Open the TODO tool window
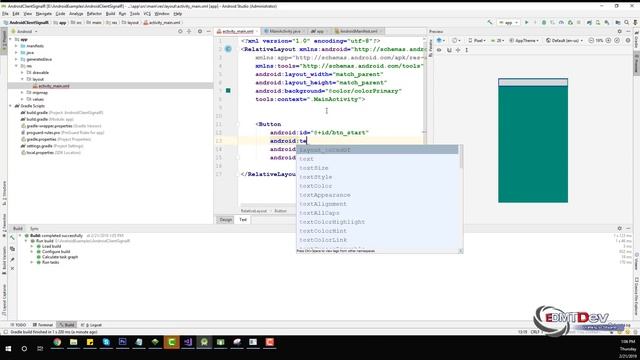 pos(18,325)
